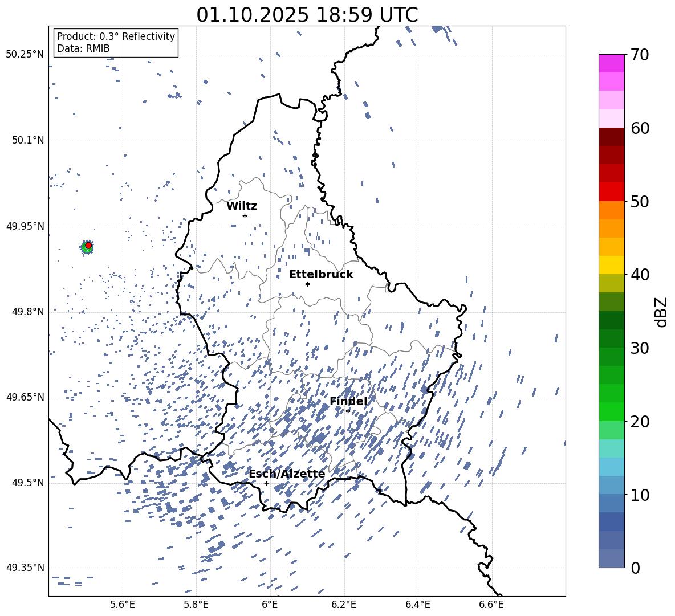Click the timestamp title 01.10.2025 18:59 UTC
This screenshot has height=616, width=675.
(307, 15)
